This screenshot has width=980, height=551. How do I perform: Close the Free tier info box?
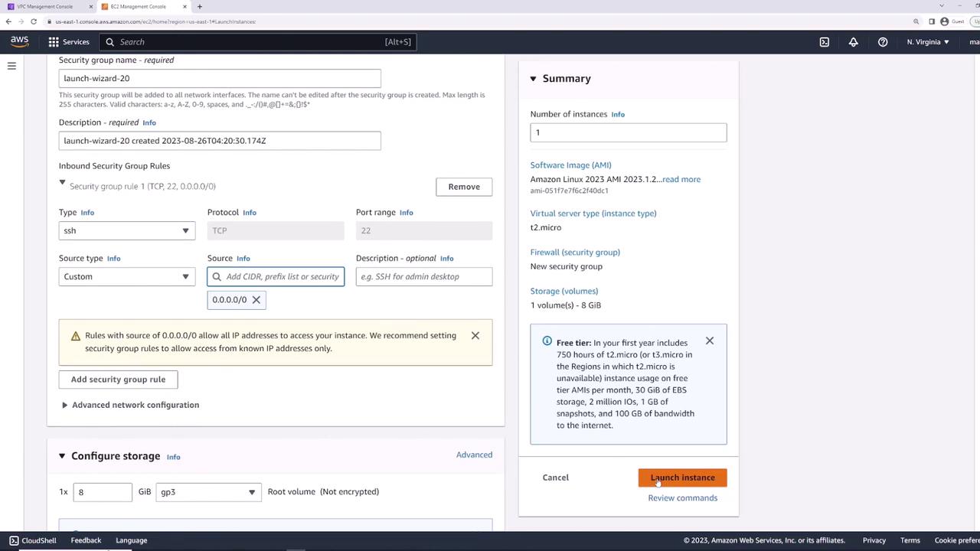[x=710, y=341]
